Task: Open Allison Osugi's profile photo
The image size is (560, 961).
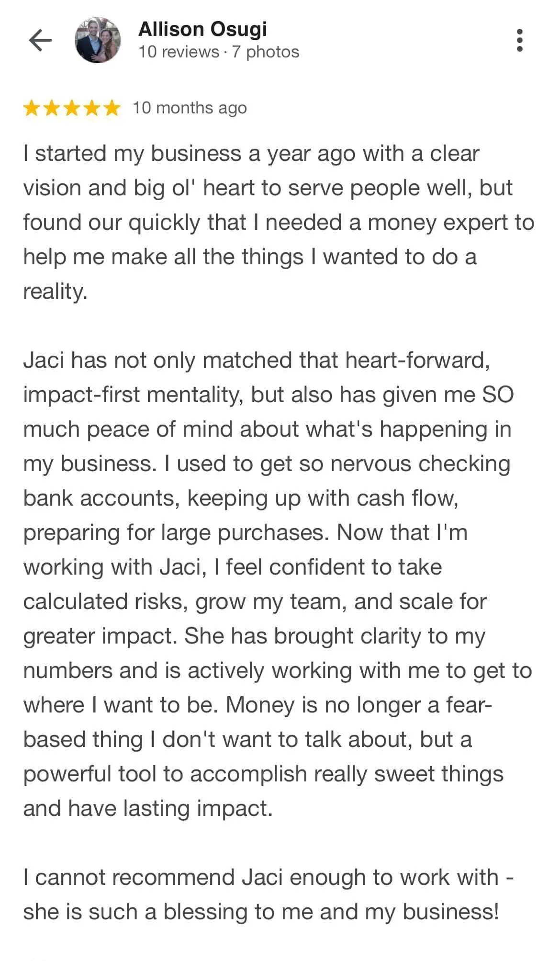Action: coord(98,40)
